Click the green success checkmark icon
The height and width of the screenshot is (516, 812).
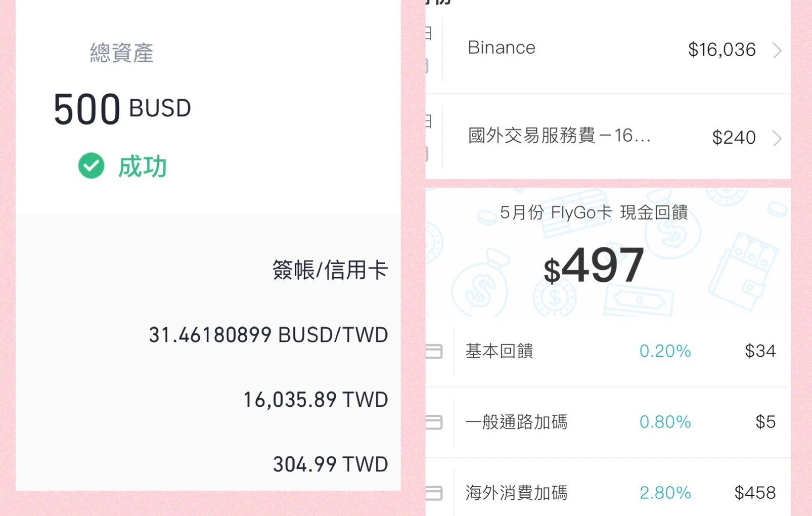tap(92, 165)
